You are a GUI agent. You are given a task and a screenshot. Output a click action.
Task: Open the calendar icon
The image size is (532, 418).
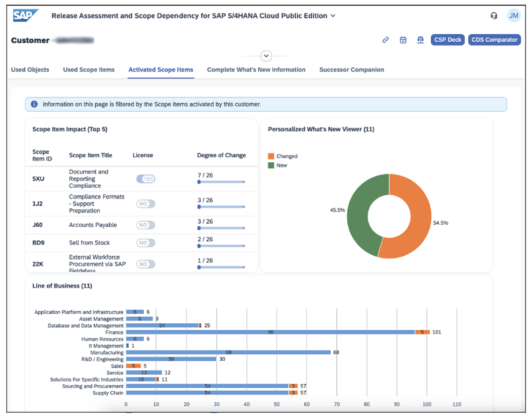403,40
